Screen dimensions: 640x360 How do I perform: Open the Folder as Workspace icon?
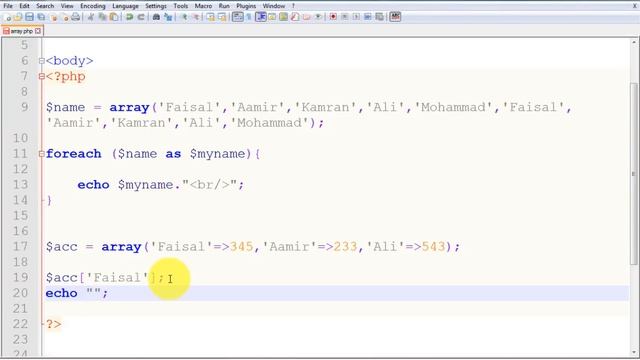tap(307, 17)
